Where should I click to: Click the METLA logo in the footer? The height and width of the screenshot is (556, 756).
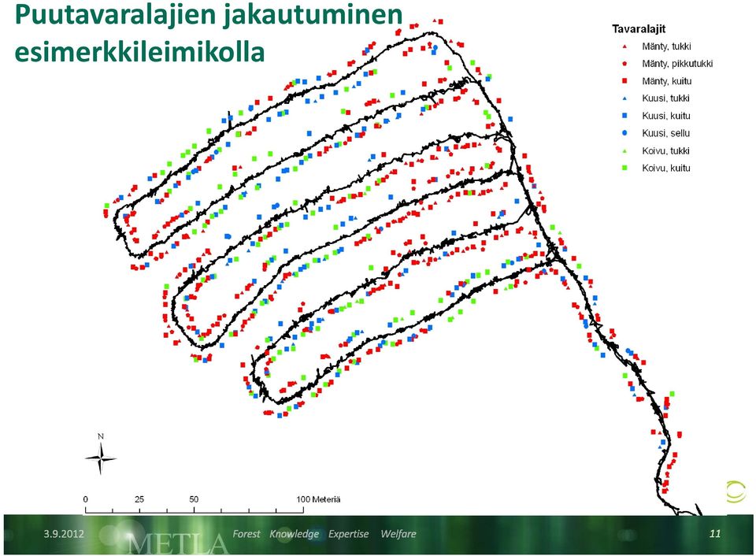[177, 544]
